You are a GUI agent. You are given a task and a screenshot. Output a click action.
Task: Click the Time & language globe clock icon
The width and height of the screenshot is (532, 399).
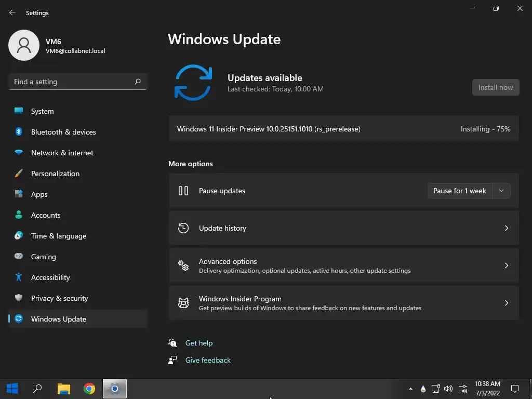click(x=19, y=235)
